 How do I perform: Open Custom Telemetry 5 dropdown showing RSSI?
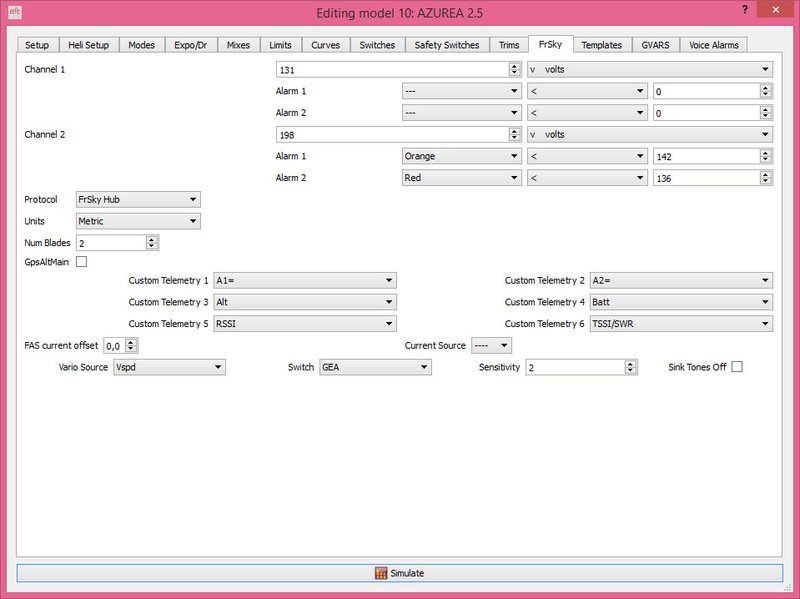pyautogui.click(x=305, y=324)
